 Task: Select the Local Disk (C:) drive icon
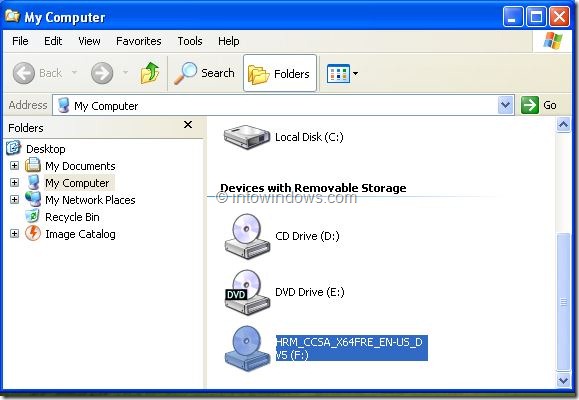click(x=247, y=137)
